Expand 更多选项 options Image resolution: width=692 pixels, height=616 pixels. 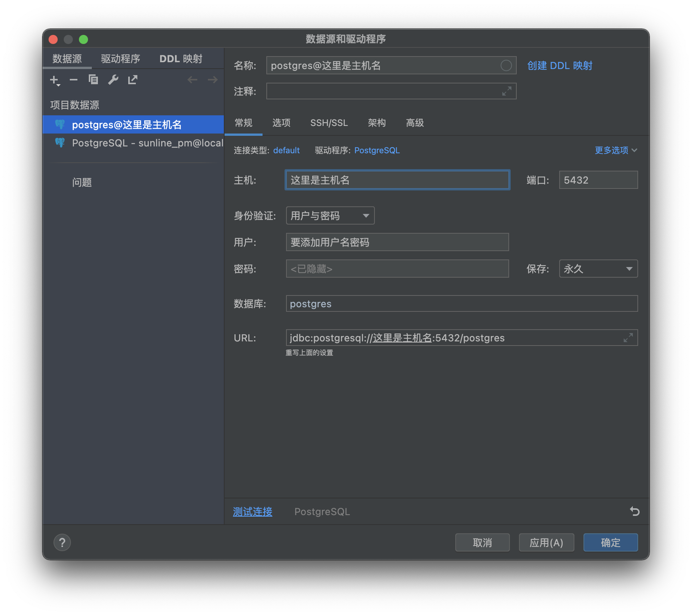[615, 150]
